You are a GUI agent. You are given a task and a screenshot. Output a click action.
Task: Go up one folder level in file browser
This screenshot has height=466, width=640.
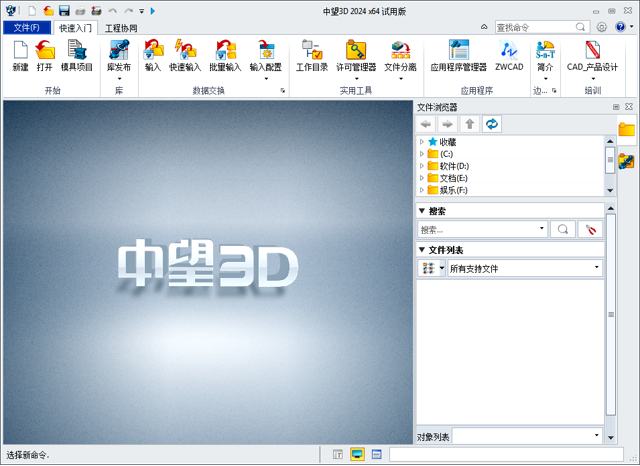[469, 124]
